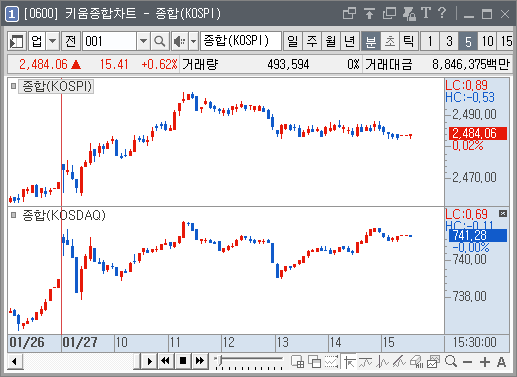Viewport: 517px width, 377px height.
Task: Click the magnifier search icon beside code 001
Action: coord(160,42)
